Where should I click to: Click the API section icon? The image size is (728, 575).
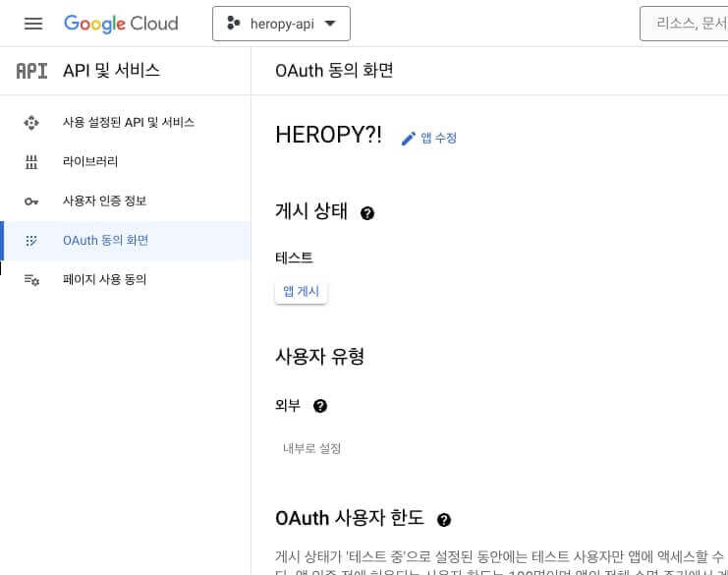[31, 71]
